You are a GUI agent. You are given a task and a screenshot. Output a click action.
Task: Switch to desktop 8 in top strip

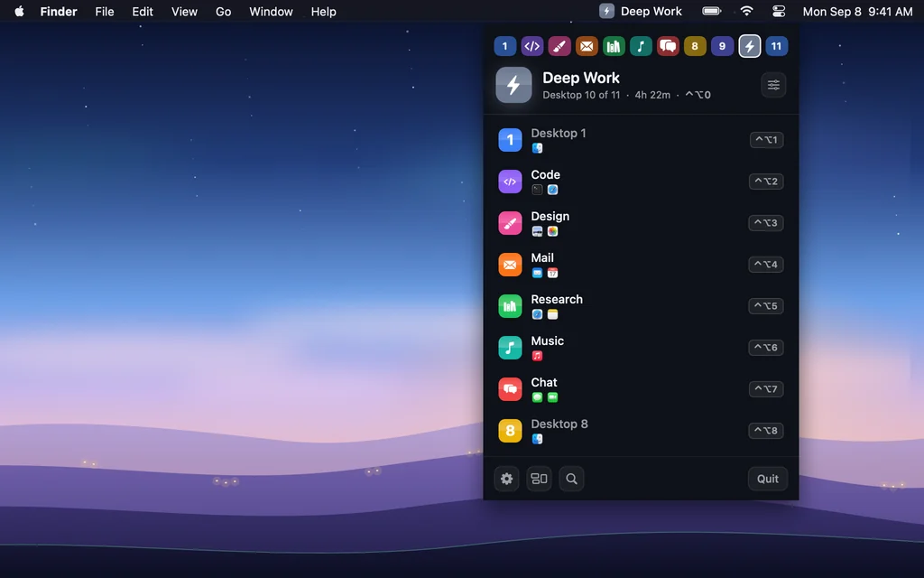(695, 46)
